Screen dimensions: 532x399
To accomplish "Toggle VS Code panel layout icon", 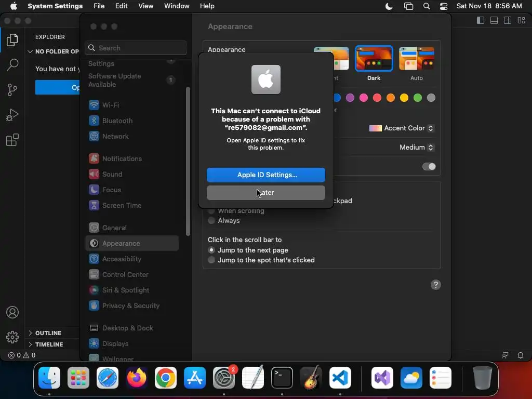I will 494,20.
